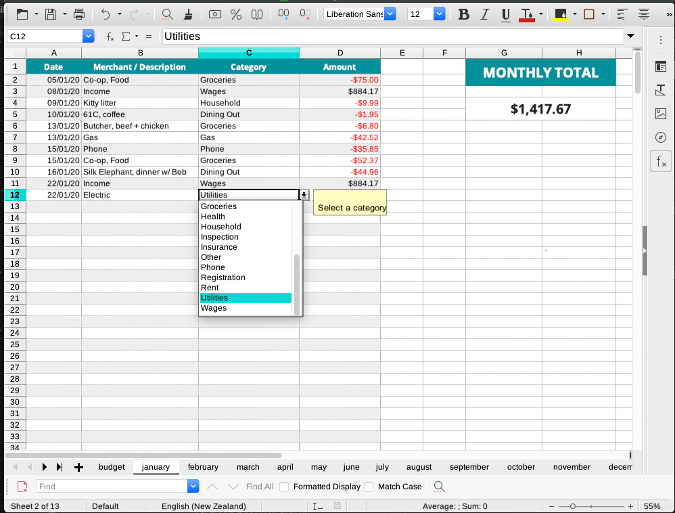Viewport: 675px width, 513px height.
Task: Toggle Bold formatting
Action: point(463,15)
